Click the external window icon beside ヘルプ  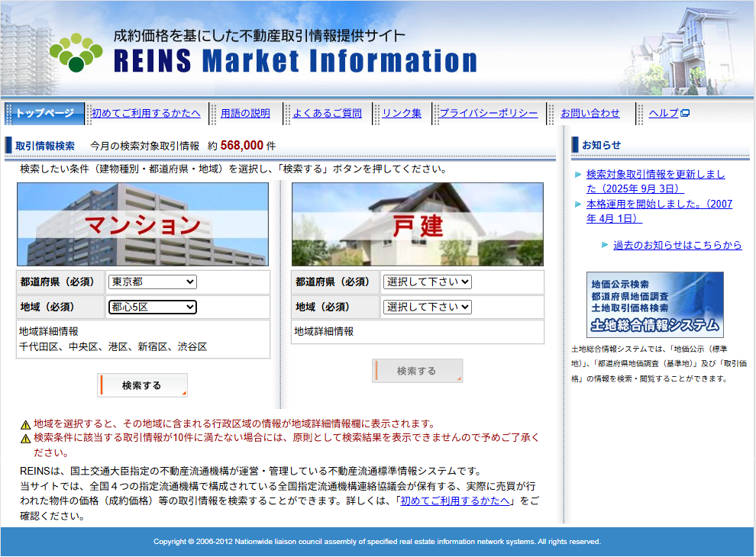[x=685, y=114]
